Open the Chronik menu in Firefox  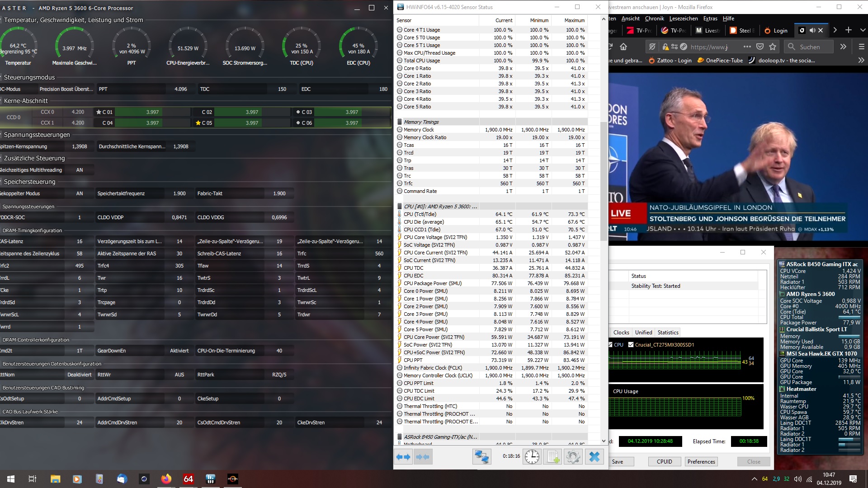click(654, 19)
